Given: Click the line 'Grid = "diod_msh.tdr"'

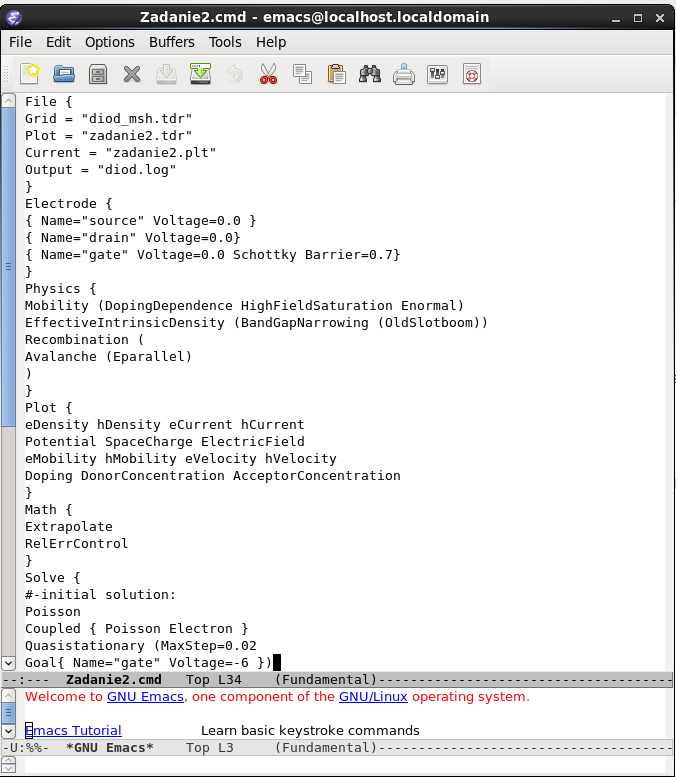Looking at the screenshot, I should (109, 119).
